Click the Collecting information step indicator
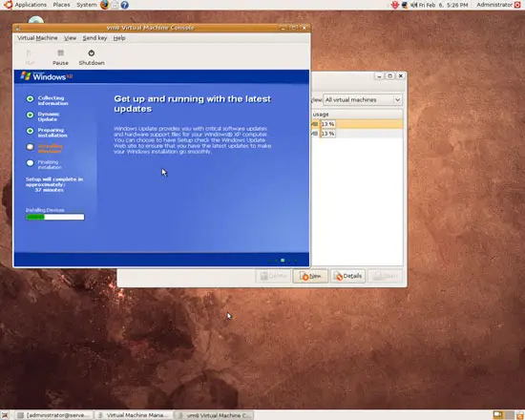 tap(31, 99)
